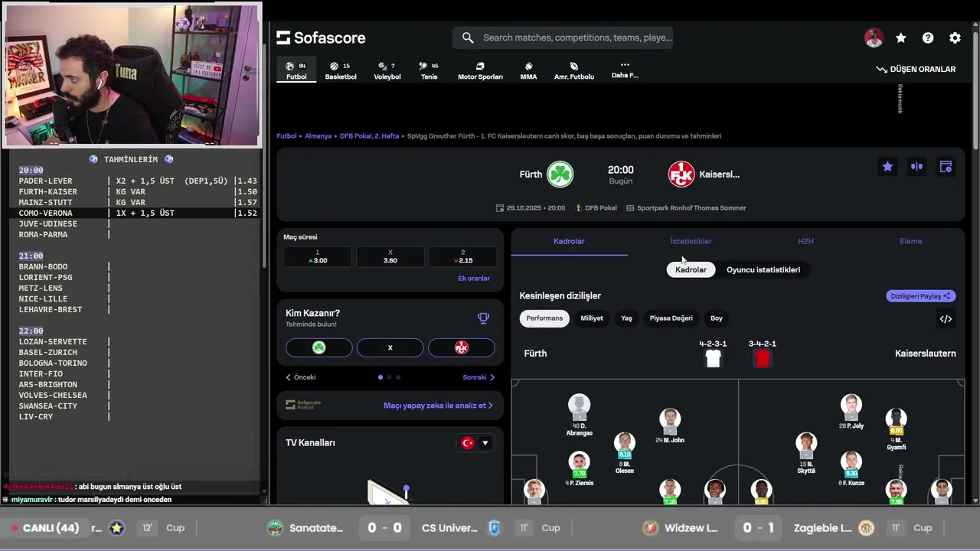
Task: Go to Önceki card
Action: coord(301,377)
